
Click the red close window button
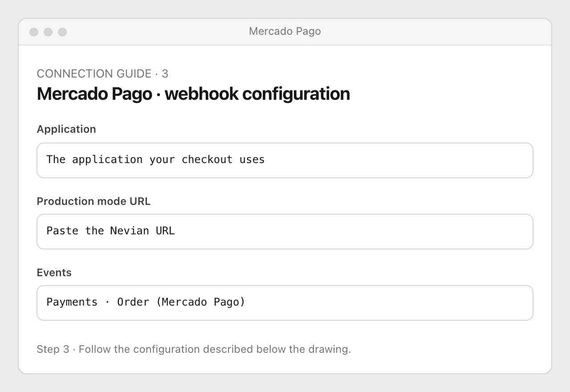(34, 32)
